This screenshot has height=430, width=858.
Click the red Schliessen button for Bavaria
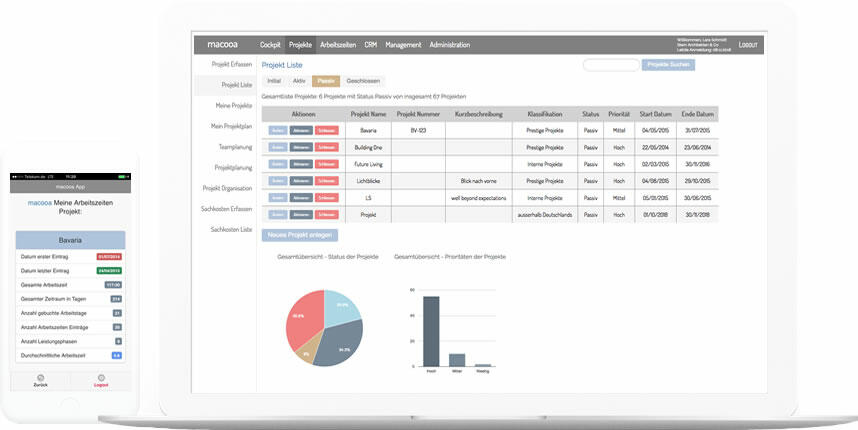tap(326, 130)
